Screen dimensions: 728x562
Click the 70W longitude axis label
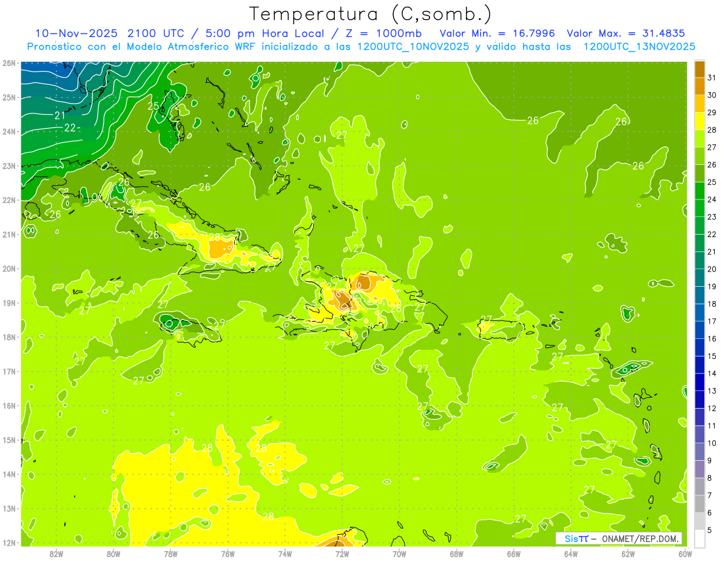pos(399,554)
